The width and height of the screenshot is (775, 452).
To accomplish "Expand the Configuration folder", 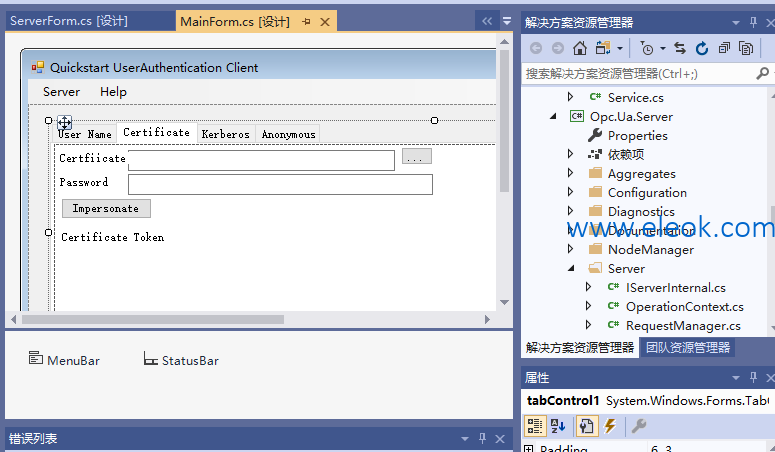I will [570, 192].
